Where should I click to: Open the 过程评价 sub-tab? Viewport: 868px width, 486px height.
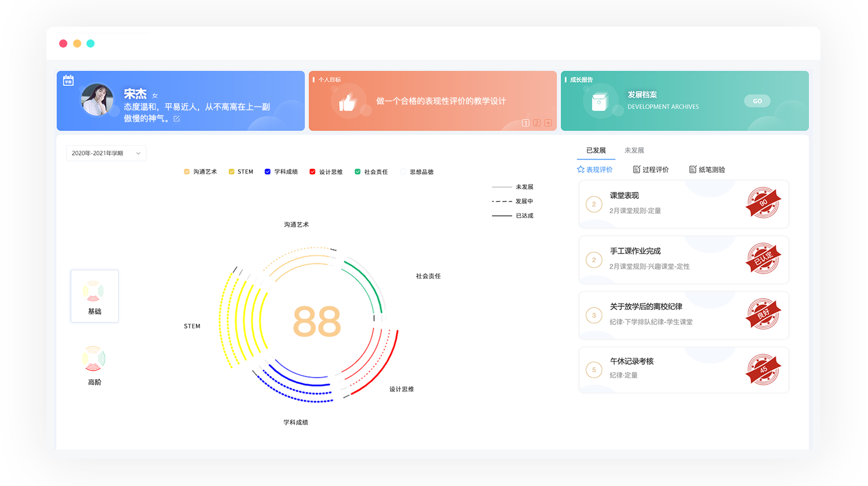650,169
